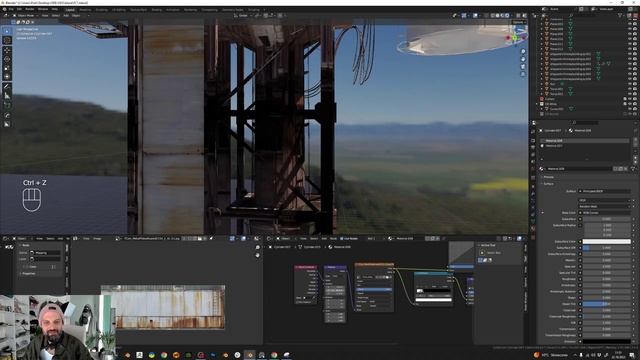
Task: Click the viewport zoom gizmo button
Action: click(x=523, y=51)
